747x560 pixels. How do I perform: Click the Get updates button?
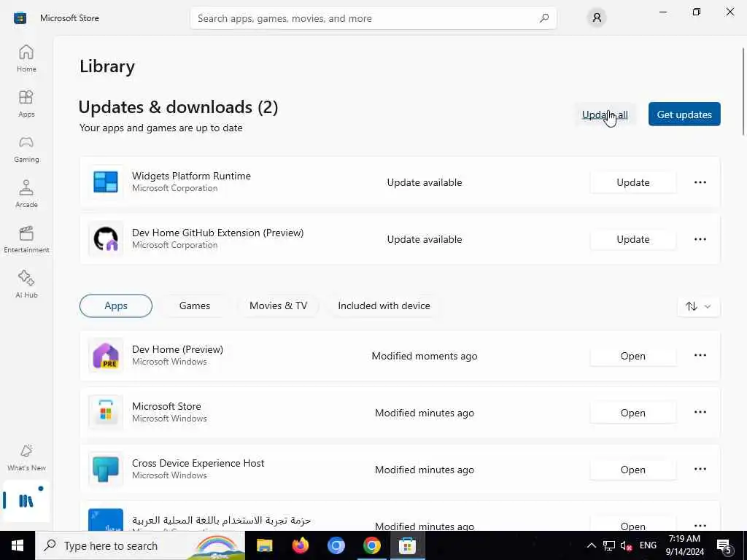click(x=684, y=114)
